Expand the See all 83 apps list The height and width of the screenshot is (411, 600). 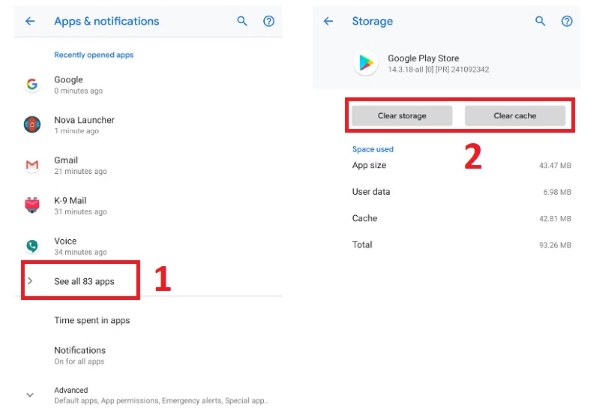(84, 281)
